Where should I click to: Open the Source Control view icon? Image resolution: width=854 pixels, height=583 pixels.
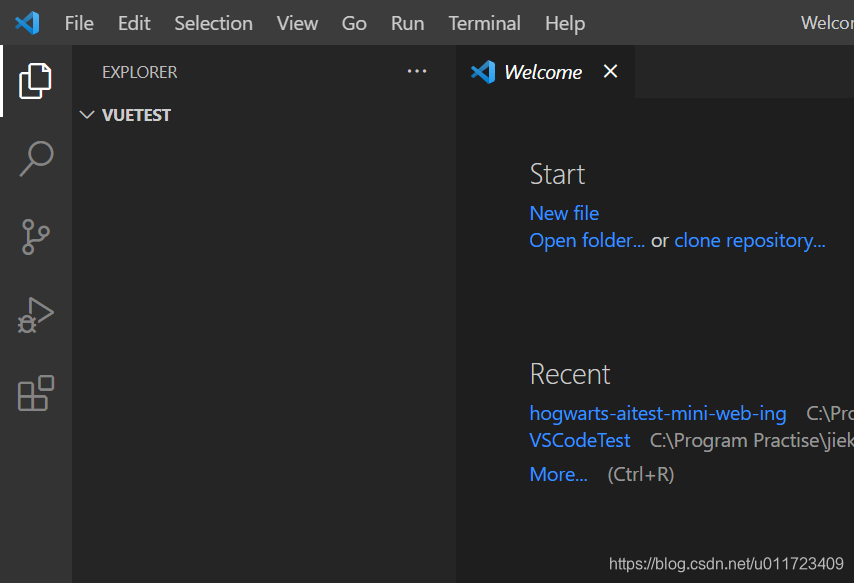[x=36, y=237]
